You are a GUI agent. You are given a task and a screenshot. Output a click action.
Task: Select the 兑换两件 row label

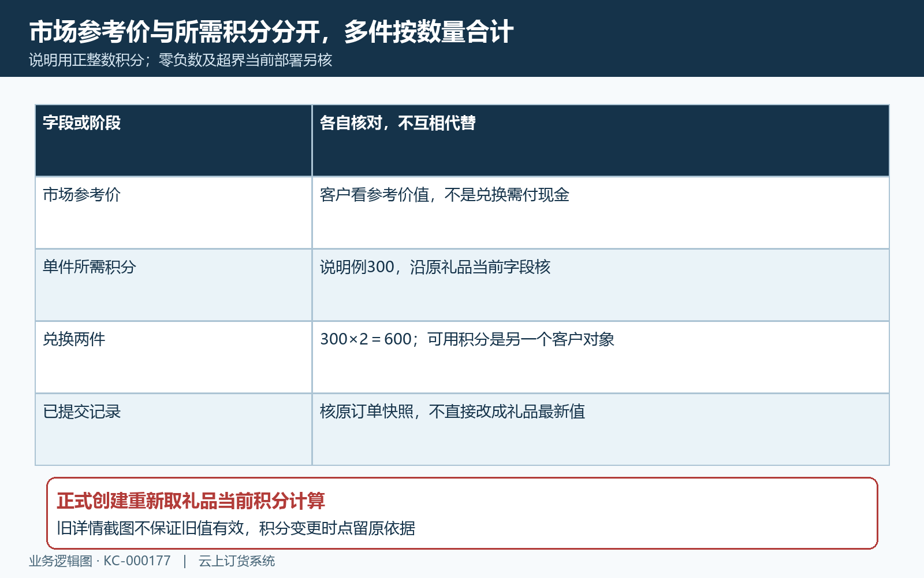coord(74,339)
